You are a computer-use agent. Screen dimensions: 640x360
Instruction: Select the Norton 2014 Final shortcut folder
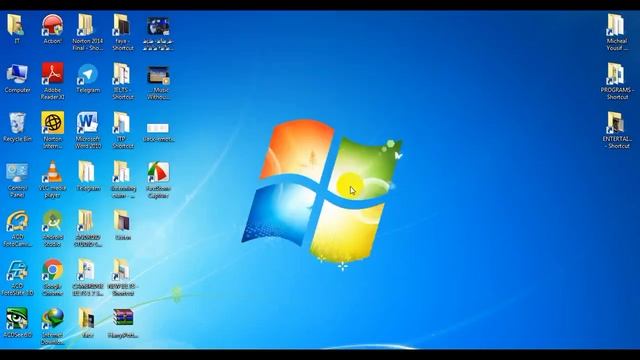87,32
